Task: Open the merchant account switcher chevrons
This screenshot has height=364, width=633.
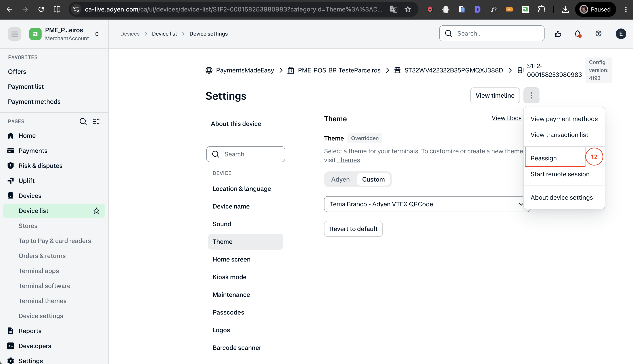Action: 97,34
